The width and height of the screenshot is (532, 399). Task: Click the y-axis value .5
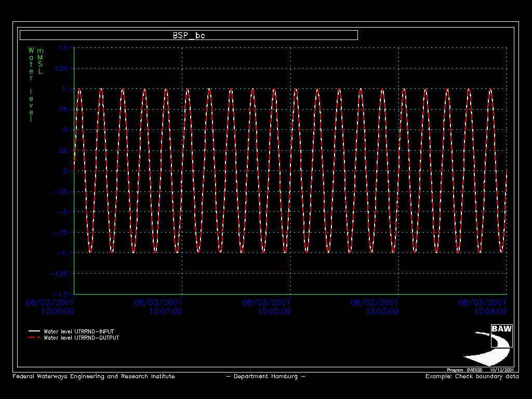64,130
